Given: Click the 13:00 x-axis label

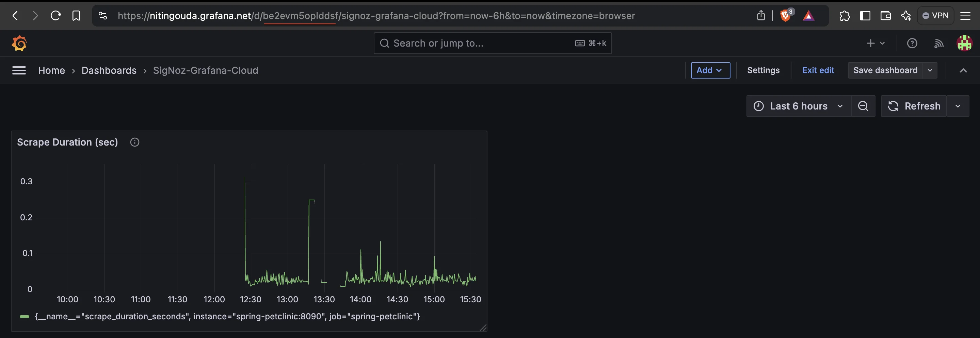Looking at the screenshot, I should click(x=287, y=299).
